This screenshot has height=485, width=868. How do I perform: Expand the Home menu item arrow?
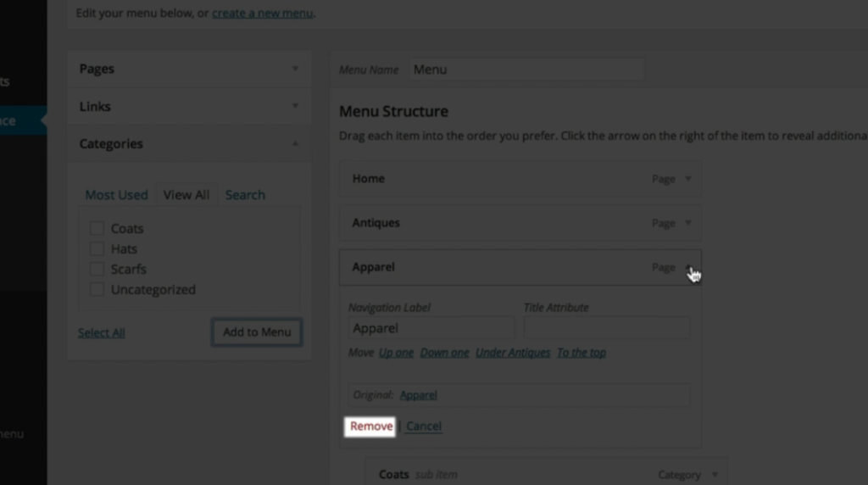click(x=688, y=179)
